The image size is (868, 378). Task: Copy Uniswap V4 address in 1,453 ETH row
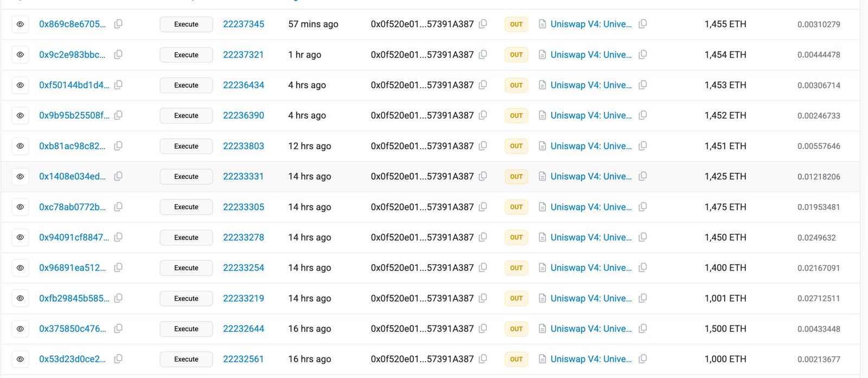coord(643,85)
